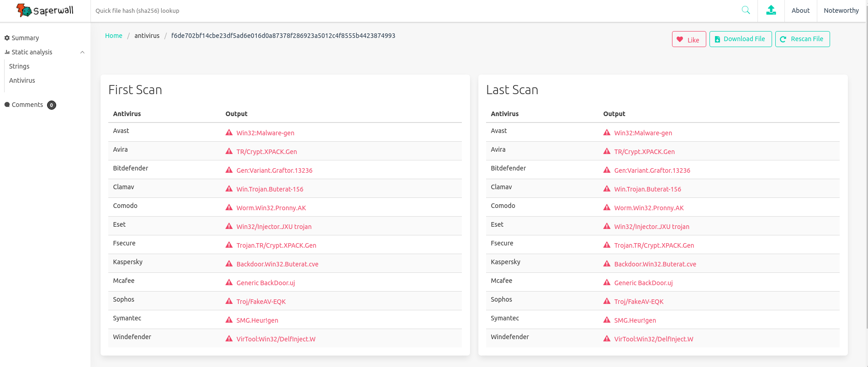Click Last Scan VirTool:Win32/DelfInject.W result
The width and height of the screenshot is (868, 367).
click(654, 339)
